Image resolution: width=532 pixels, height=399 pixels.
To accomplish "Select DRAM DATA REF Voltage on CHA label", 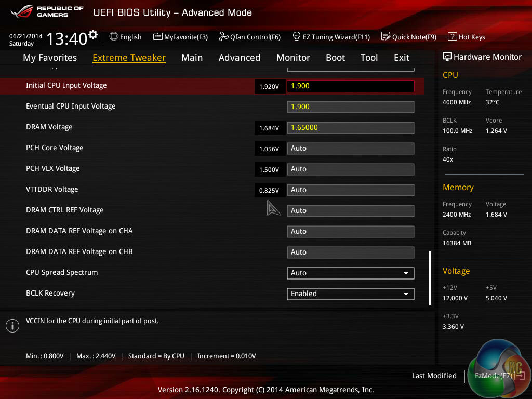I will click(x=79, y=231).
